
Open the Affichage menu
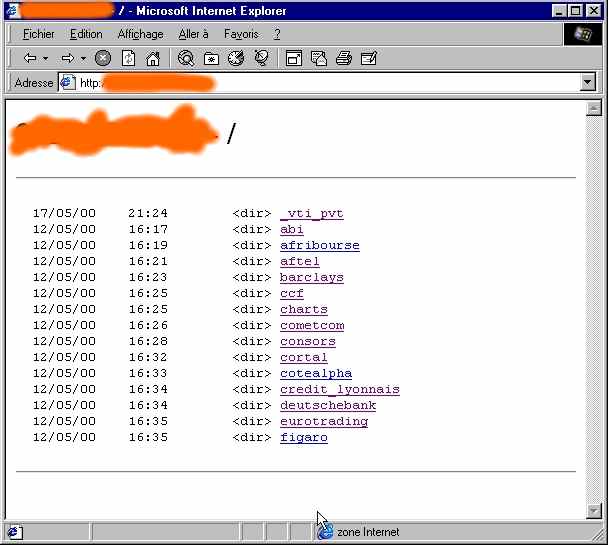coord(140,34)
